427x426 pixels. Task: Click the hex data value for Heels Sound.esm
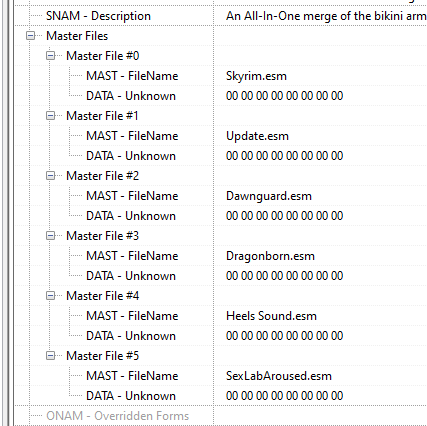click(x=285, y=336)
